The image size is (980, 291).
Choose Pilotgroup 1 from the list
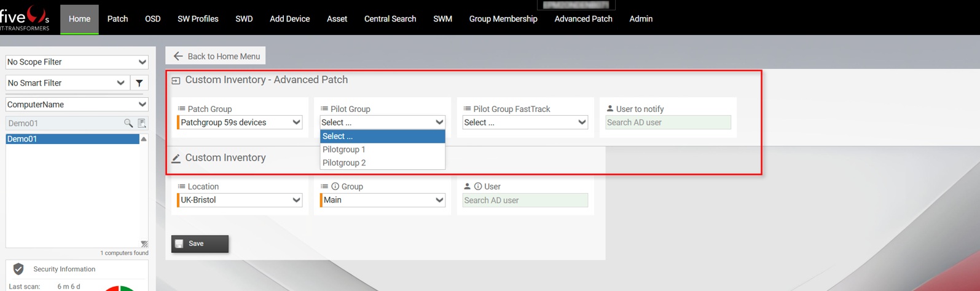(x=344, y=149)
